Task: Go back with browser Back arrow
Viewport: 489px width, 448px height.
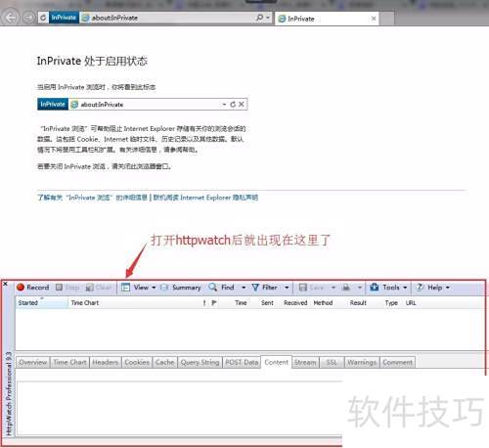Action: (x=11, y=18)
